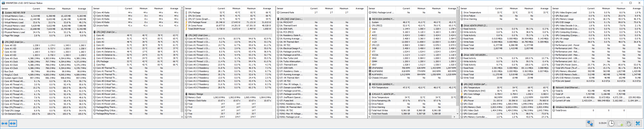Viewport: 644px width, 129px height.
Task: Close sensors with the blue X button
Action: click(638, 123)
